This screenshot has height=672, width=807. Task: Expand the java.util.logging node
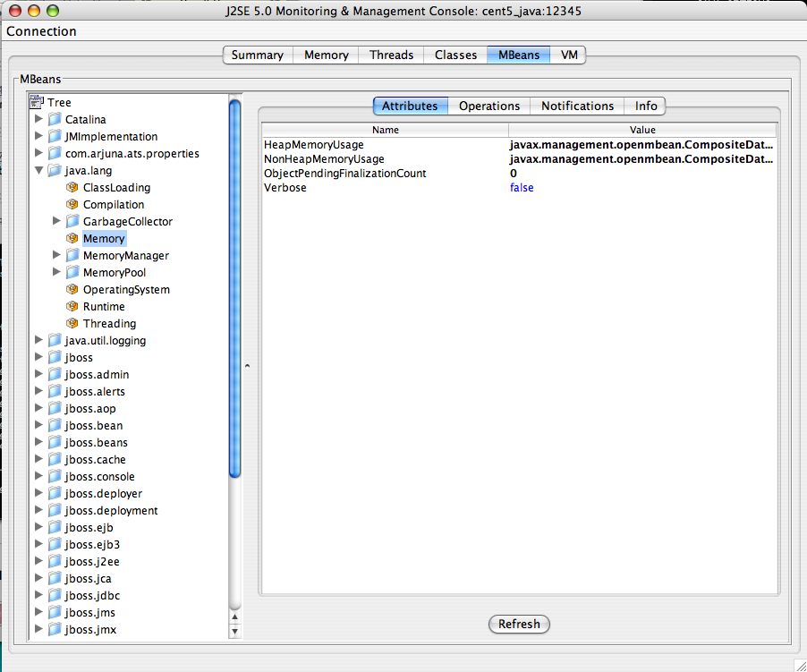click(38, 340)
